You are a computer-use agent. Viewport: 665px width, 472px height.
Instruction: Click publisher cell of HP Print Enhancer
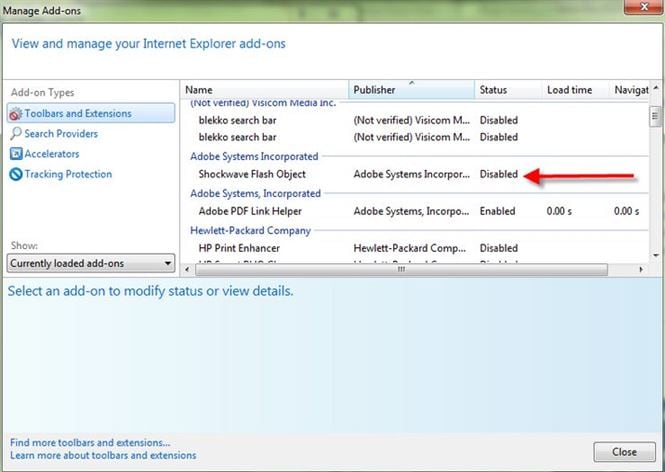tap(409, 248)
